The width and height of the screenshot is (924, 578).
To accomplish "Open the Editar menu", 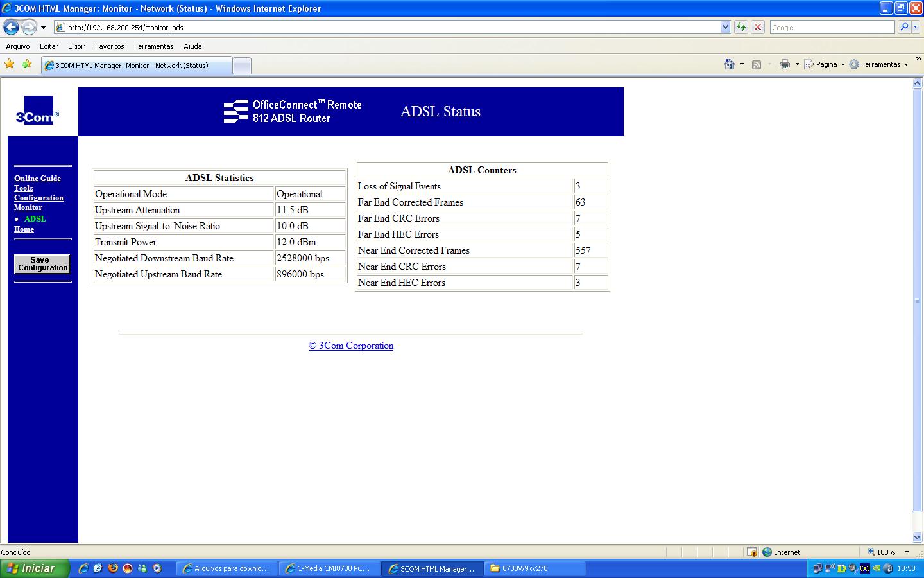I will tap(49, 46).
